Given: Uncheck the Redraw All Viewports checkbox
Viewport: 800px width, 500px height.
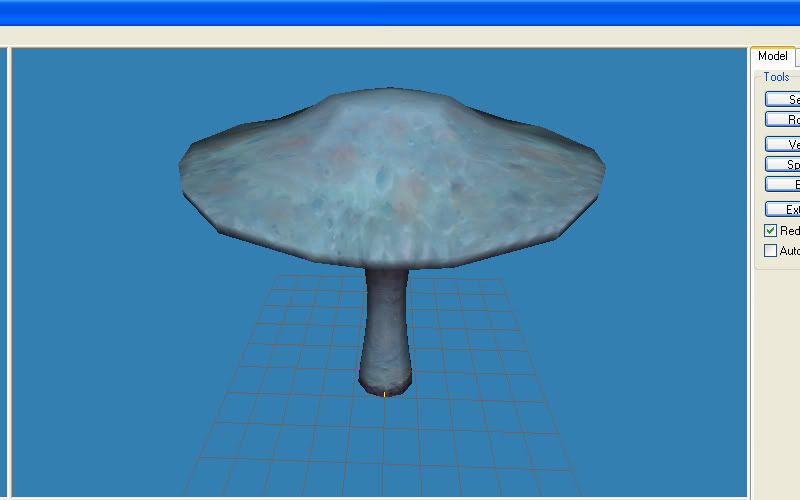Looking at the screenshot, I should (x=770, y=231).
